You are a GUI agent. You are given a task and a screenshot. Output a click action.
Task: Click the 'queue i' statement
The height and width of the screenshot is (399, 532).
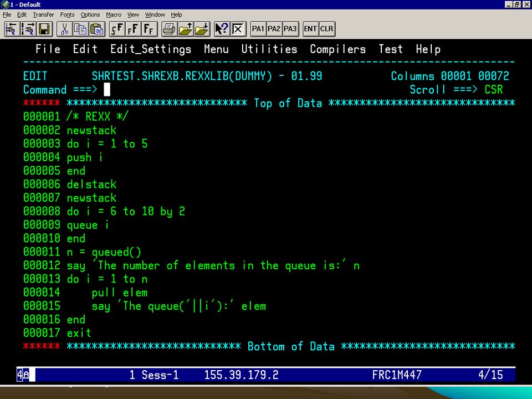coord(88,225)
